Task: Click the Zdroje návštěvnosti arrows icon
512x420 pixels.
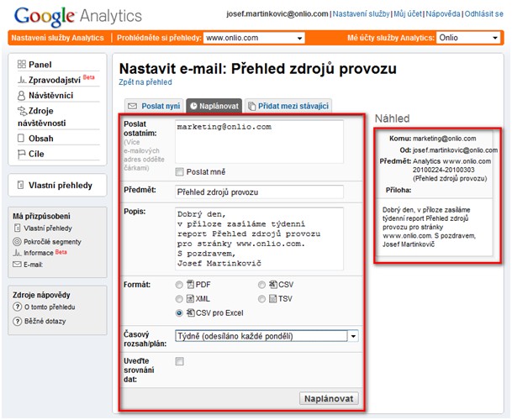Action: (22, 111)
